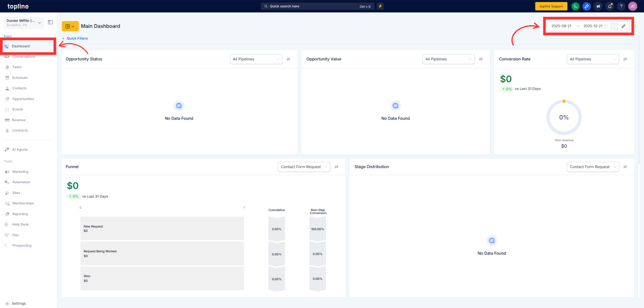Click the green phone dialer icon
The height and width of the screenshot is (308, 644).
point(575,6)
